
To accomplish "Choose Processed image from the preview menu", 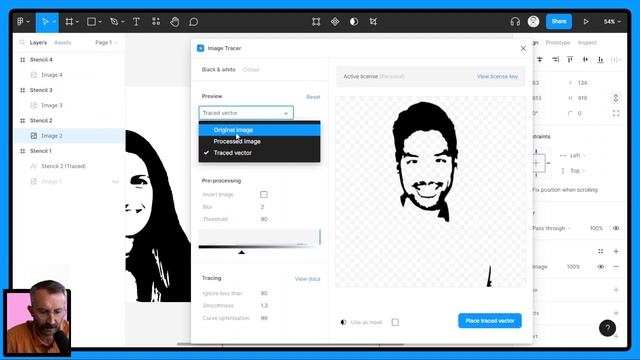I will coord(260,141).
